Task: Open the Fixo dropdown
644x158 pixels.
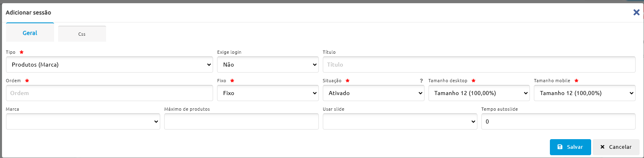Action: coord(268,93)
